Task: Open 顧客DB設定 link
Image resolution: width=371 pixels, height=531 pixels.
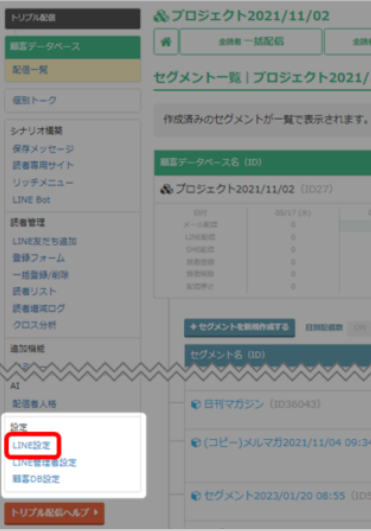Action: tap(36, 479)
